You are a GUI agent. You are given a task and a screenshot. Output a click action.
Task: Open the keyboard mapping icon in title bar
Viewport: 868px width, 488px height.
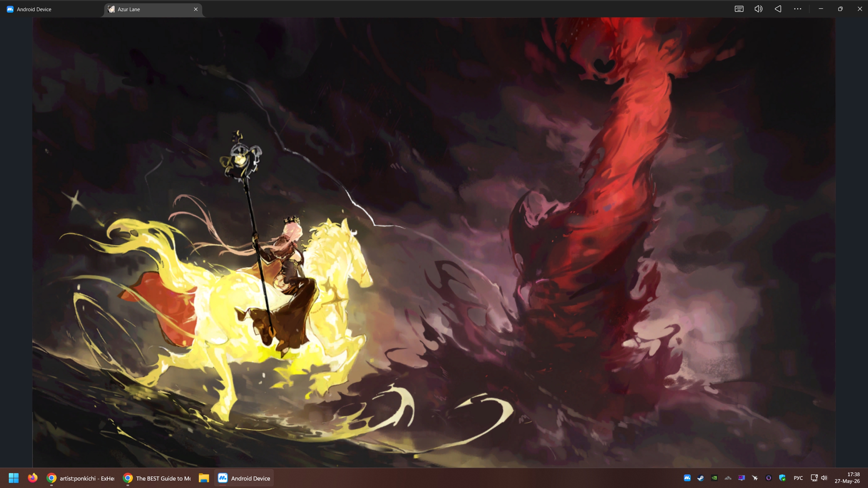coord(739,9)
